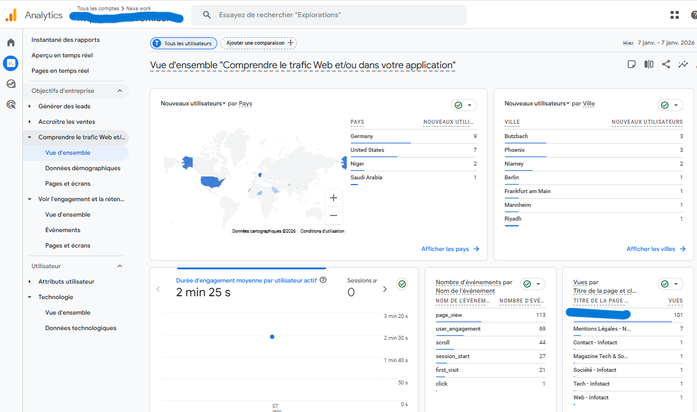The width and height of the screenshot is (697, 412).
Task: Open Données démographiques in the sidebar
Action: pyautogui.click(x=81, y=168)
